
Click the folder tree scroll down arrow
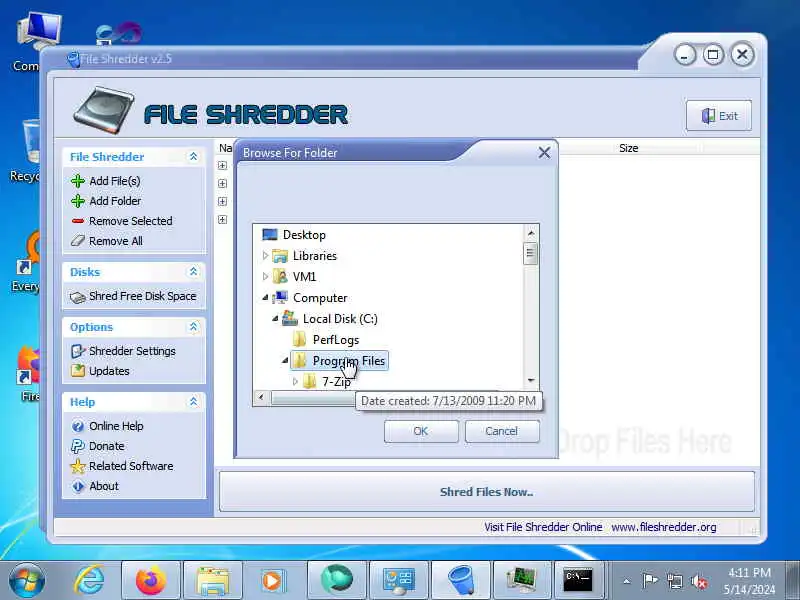(531, 381)
